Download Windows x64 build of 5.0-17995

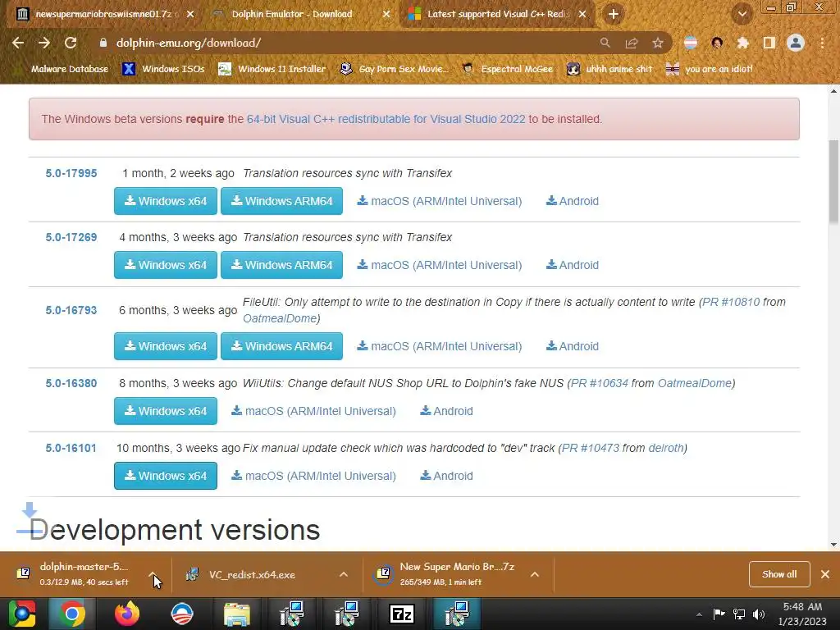(x=166, y=202)
